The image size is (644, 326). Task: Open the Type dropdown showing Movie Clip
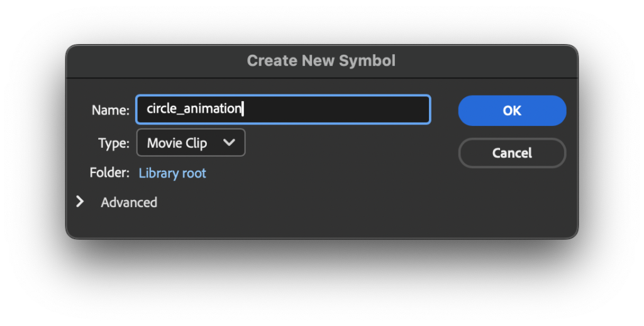191,143
